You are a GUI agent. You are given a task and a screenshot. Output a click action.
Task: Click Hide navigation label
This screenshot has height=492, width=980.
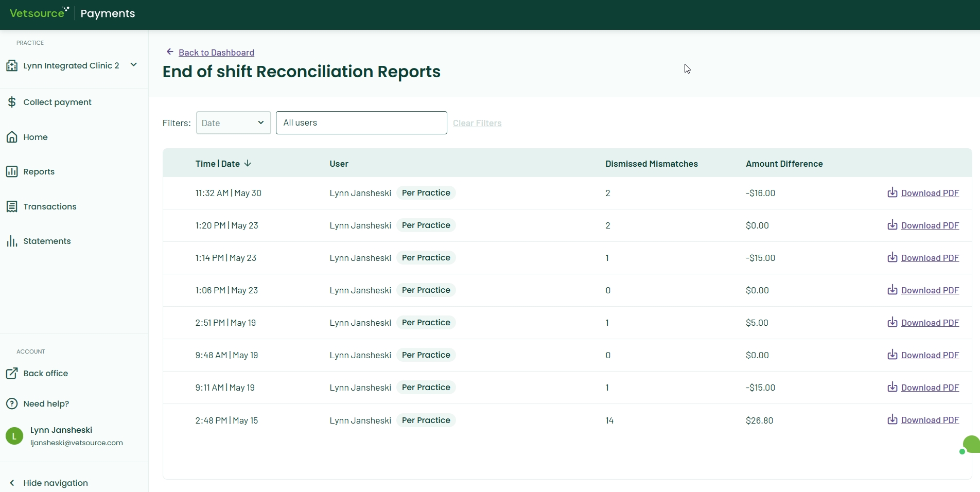(56, 483)
